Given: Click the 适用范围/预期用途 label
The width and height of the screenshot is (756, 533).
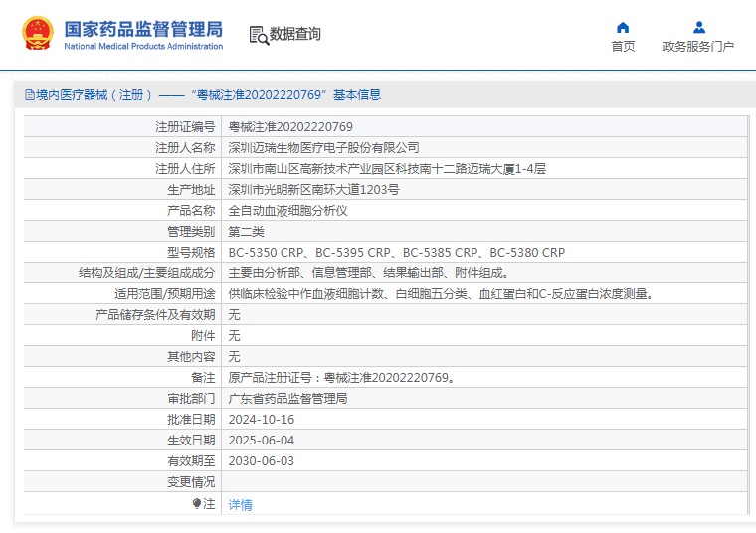Looking at the screenshot, I should [165, 294].
